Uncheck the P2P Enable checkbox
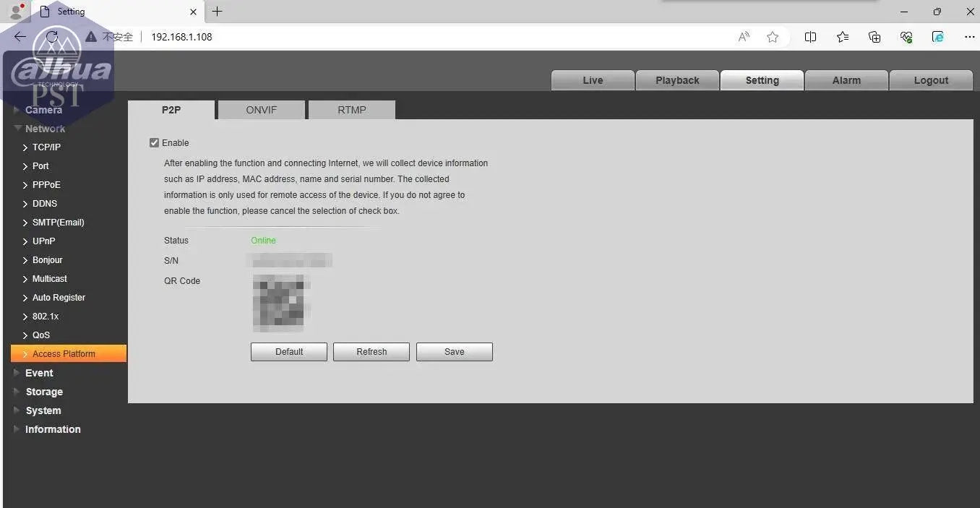 (154, 143)
